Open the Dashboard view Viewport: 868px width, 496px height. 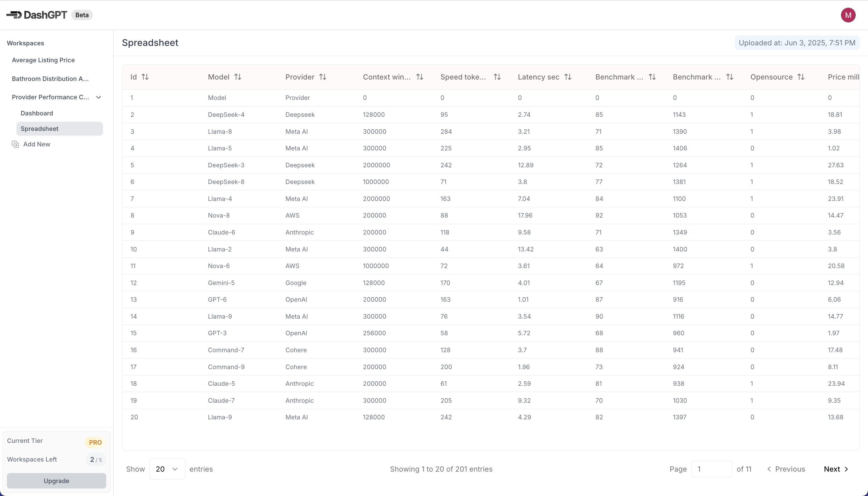point(37,113)
